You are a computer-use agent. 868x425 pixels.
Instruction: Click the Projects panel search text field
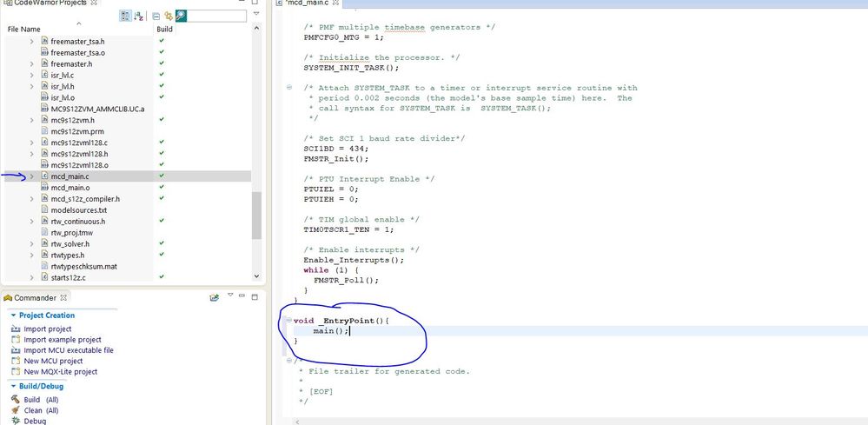(217, 16)
